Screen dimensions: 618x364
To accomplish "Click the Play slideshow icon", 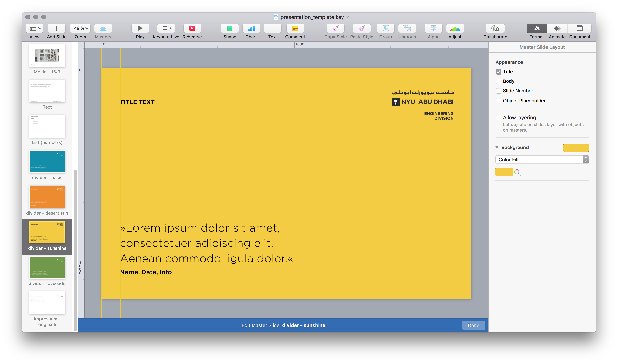I will [x=140, y=28].
